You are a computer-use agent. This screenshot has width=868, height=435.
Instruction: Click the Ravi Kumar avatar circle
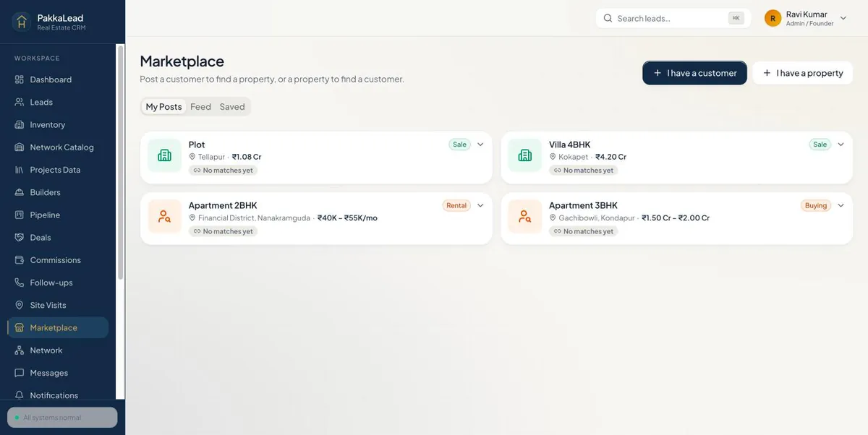(x=773, y=18)
